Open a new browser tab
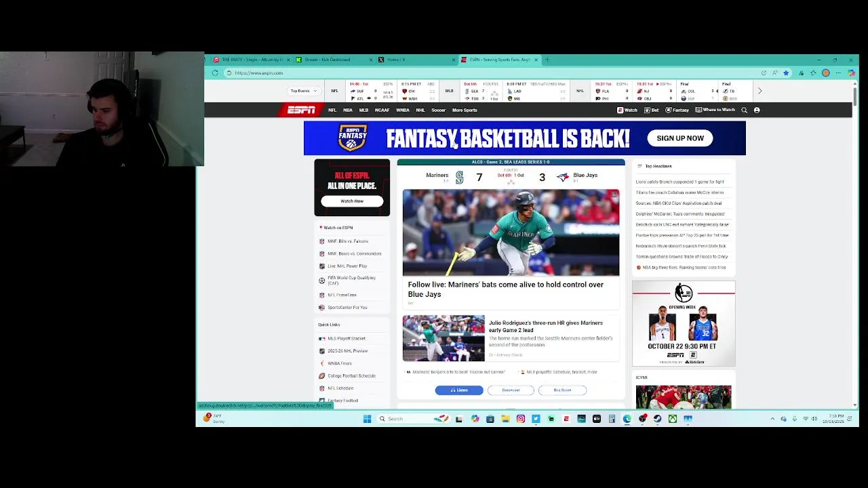This screenshot has height=488, width=868. [x=548, y=60]
